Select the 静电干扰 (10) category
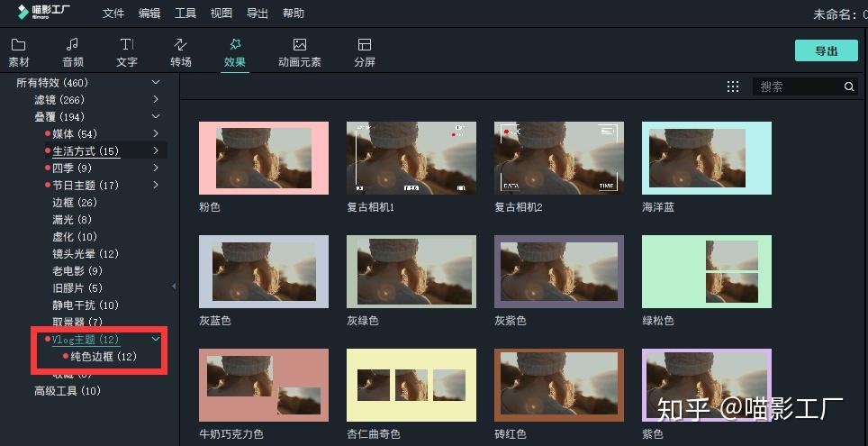The width and height of the screenshot is (868, 446). pos(86,305)
